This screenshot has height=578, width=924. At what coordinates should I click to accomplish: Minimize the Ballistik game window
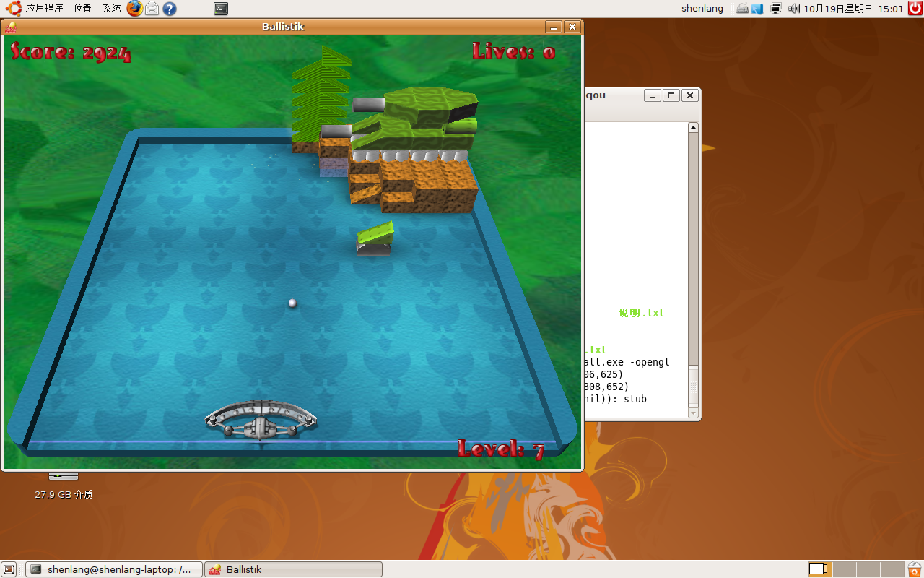pos(554,27)
